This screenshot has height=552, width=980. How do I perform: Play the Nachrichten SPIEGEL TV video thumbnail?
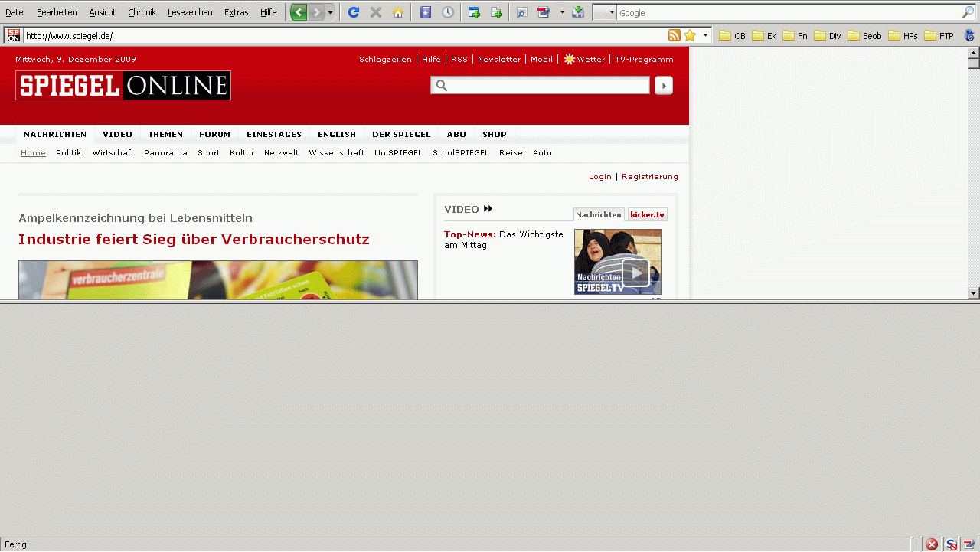tap(618, 262)
